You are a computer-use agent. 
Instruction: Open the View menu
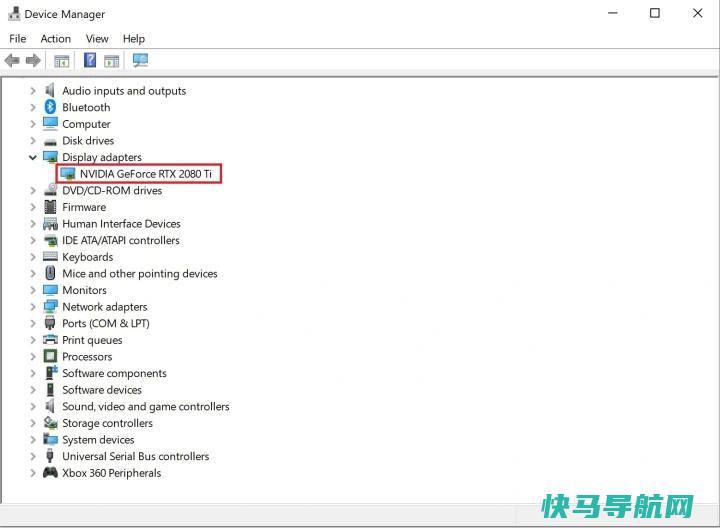tap(97, 39)
